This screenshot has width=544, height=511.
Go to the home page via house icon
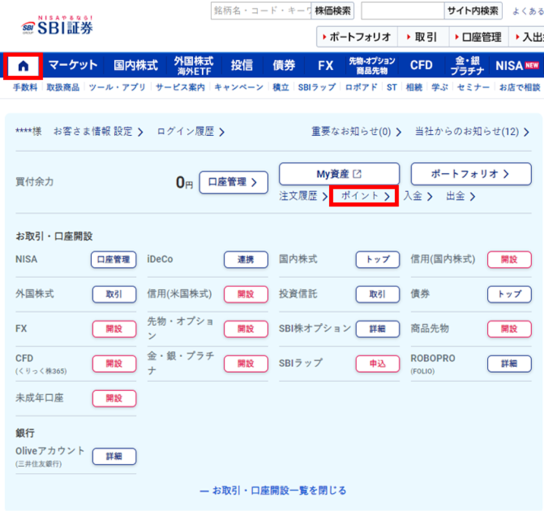(x=23, y=66)
